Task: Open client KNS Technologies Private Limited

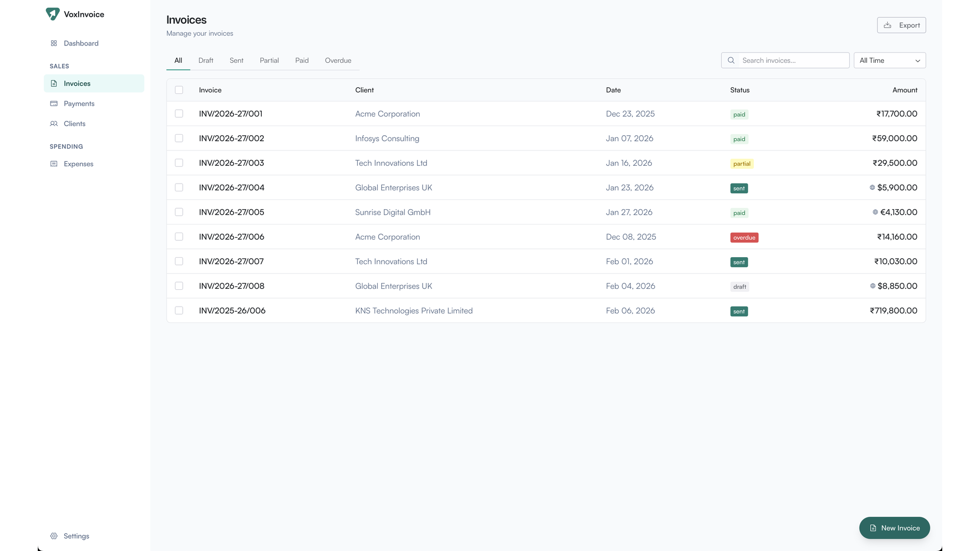Action: (413, 311)
